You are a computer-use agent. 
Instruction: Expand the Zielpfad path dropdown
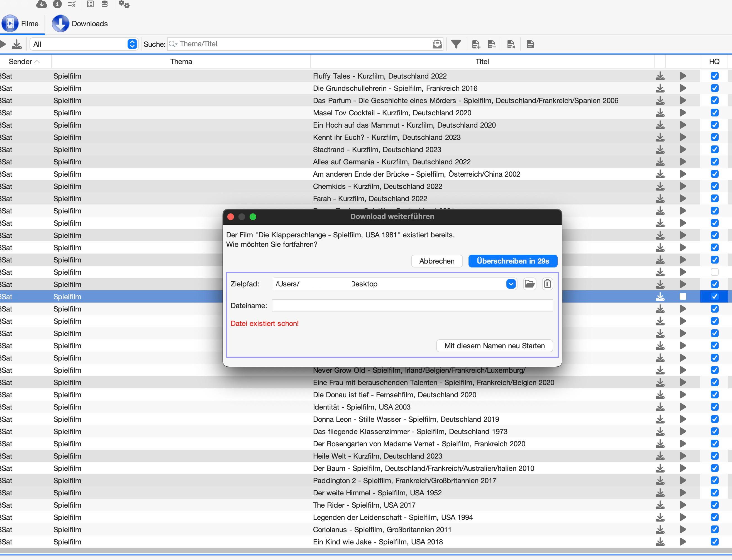[x=511, y=284]
